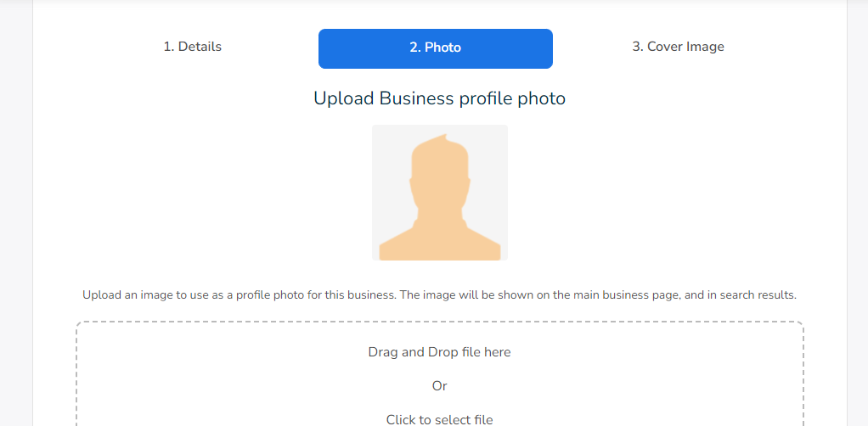Click the word "Business" in the heading

click(416, 98)
